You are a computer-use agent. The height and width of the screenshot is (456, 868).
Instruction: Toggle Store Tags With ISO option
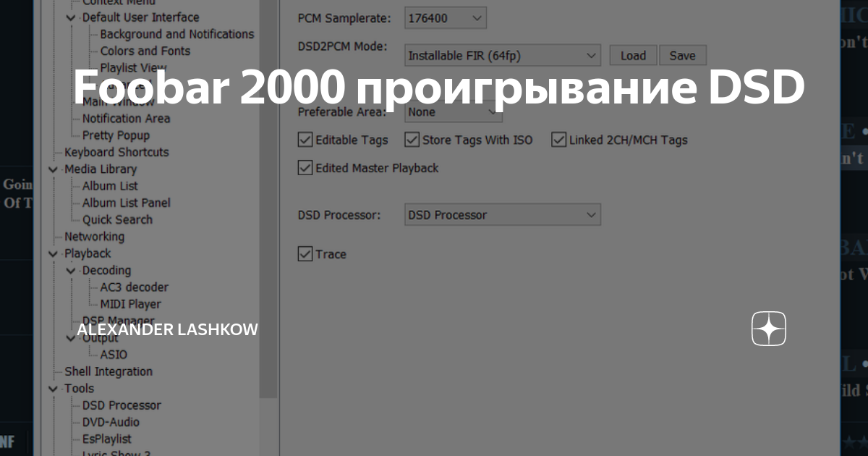(x=412, y=140)
